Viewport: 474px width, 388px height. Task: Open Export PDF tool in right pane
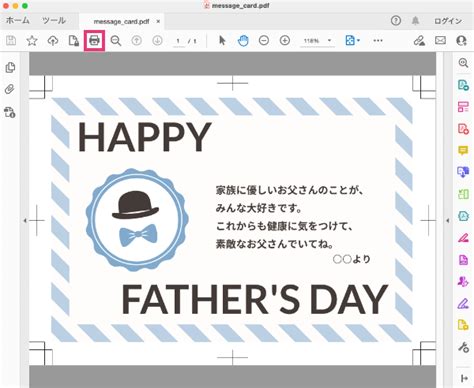[x=463, y=85]
